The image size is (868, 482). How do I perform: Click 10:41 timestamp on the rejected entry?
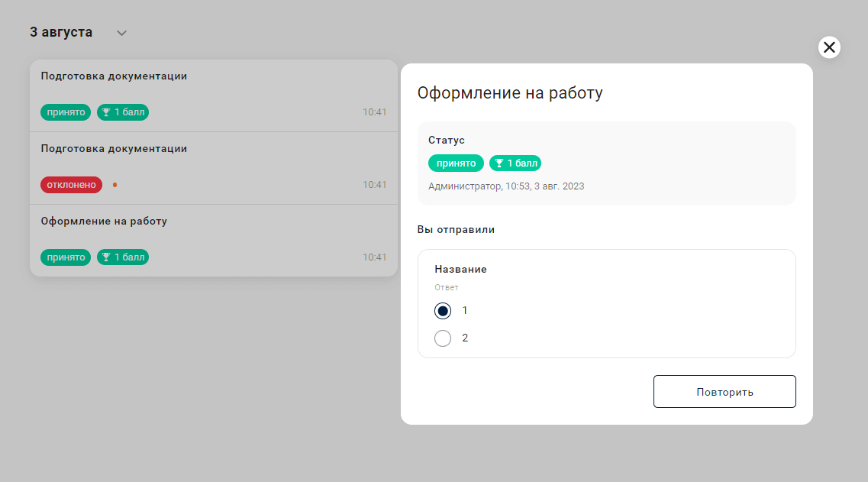pos(374,185)
